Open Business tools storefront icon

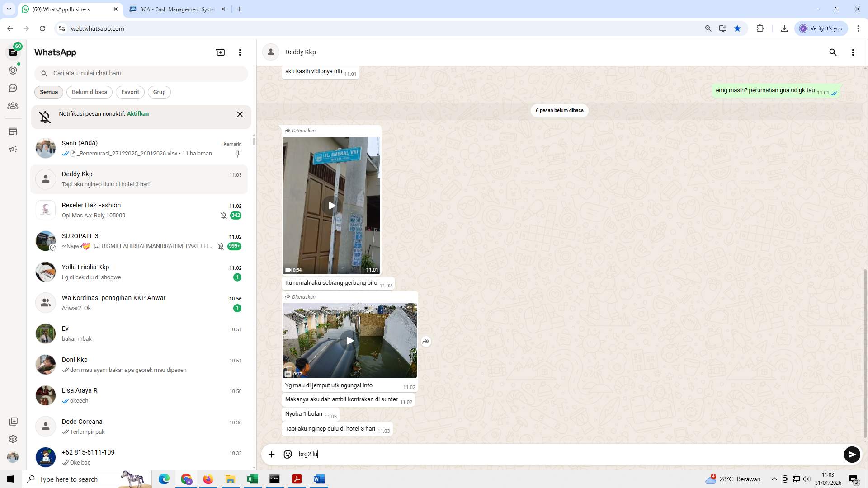[x=13, y=131]
